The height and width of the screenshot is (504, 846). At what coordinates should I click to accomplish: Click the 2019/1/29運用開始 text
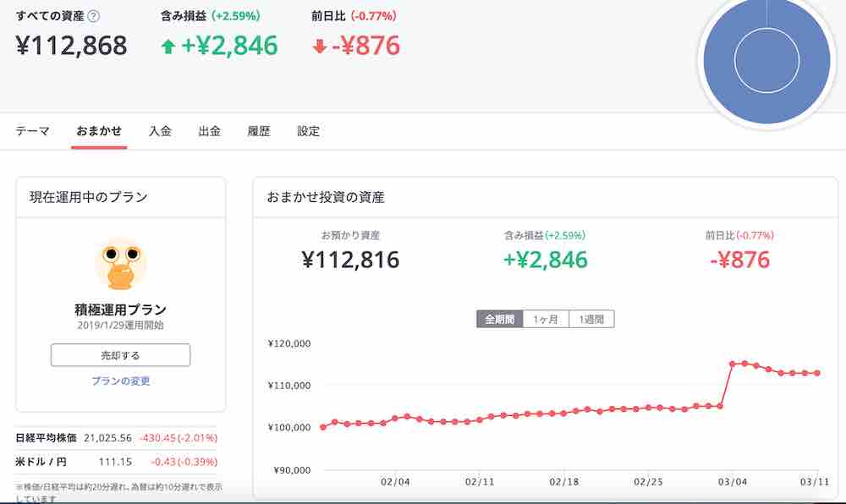tap(120, 325)
